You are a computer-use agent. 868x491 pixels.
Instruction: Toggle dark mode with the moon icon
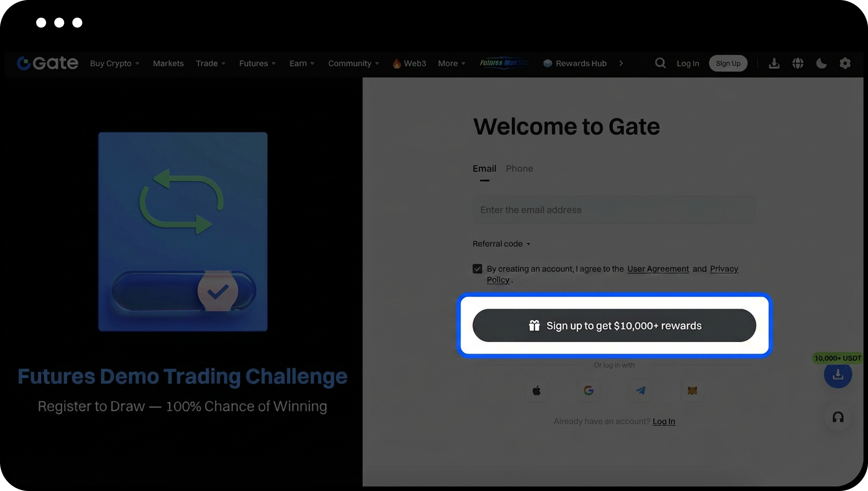tap(821, 63)
